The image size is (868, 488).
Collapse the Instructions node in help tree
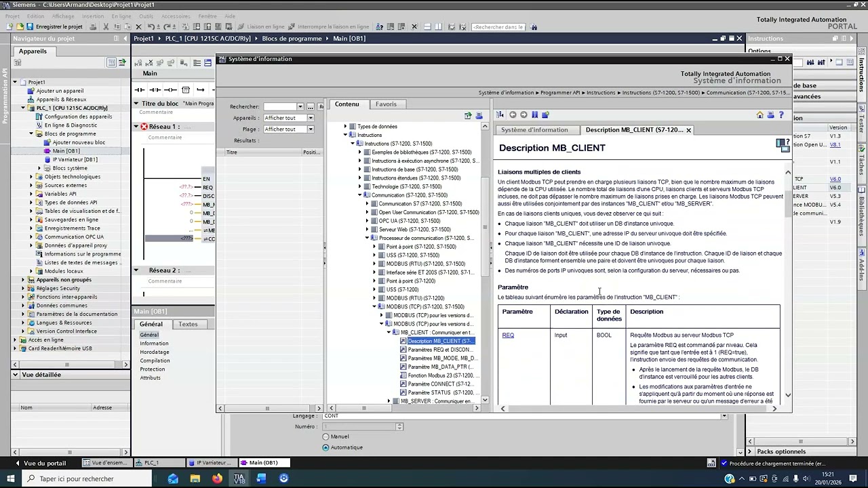point(345,135)
